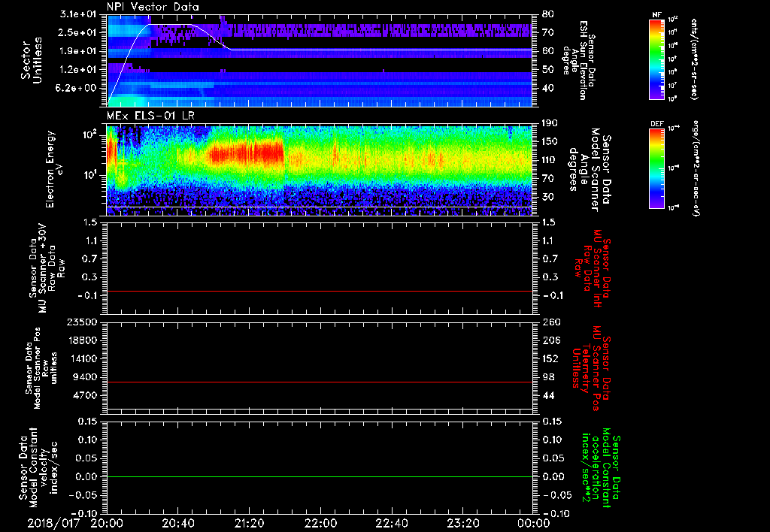Click the "110" scanner angle tick label
The height and width of the screenshot is (532, 770).
pos(550,160)
